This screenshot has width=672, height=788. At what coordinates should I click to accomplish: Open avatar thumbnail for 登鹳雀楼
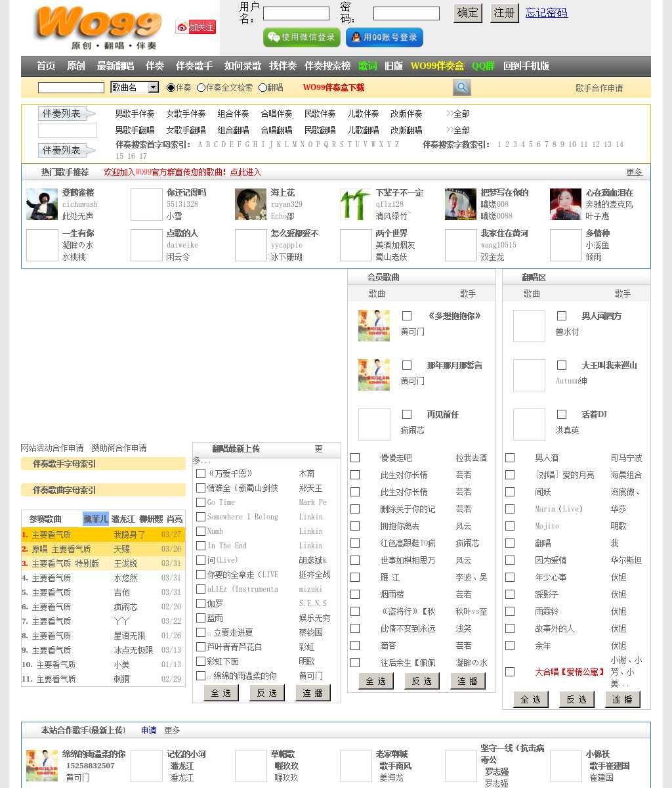pos(42,204)
